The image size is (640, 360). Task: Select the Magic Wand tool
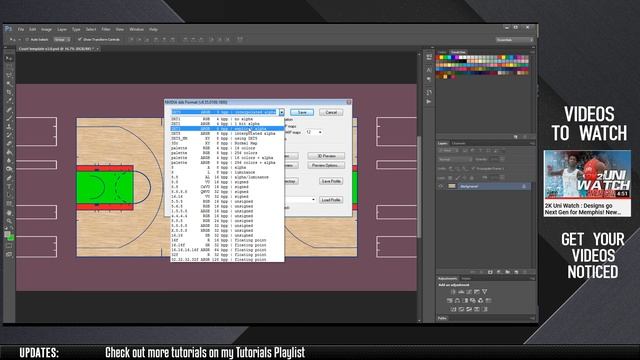tap(9, 84)
